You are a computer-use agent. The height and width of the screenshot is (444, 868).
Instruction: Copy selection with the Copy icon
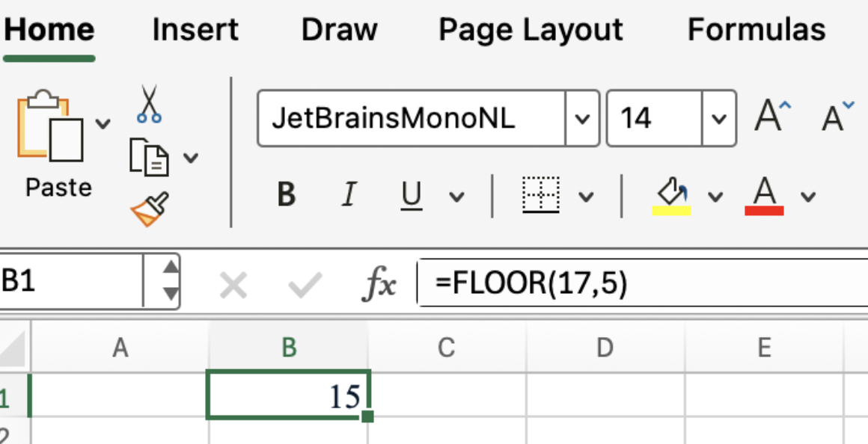[x=149, y=158]
